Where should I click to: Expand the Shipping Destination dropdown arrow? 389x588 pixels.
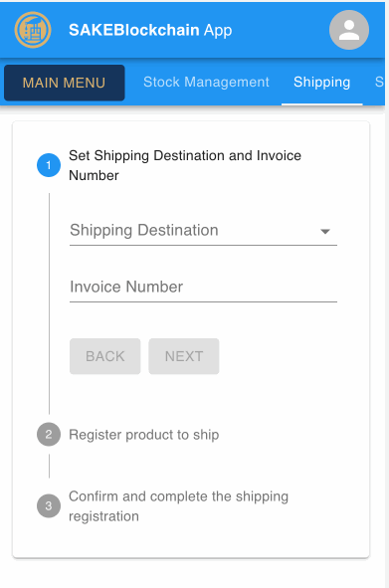pyautogui.click(x=325, y=232)
